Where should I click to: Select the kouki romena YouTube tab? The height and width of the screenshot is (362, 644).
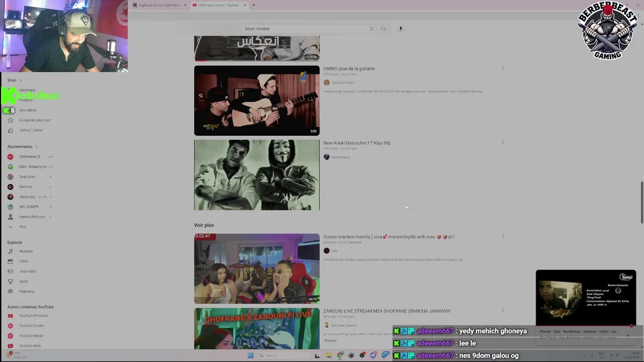pyautogui.click(x=218, y=5)
